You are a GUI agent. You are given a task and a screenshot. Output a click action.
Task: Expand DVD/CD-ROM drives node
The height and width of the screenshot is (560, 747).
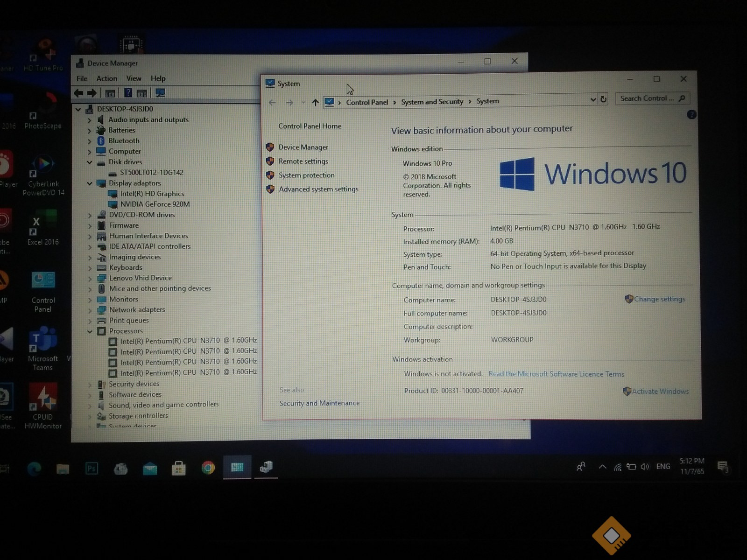coord(90,216)
